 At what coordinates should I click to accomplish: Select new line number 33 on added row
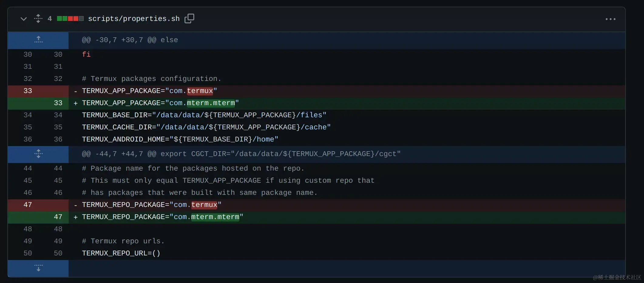click(x=58, y=103)
